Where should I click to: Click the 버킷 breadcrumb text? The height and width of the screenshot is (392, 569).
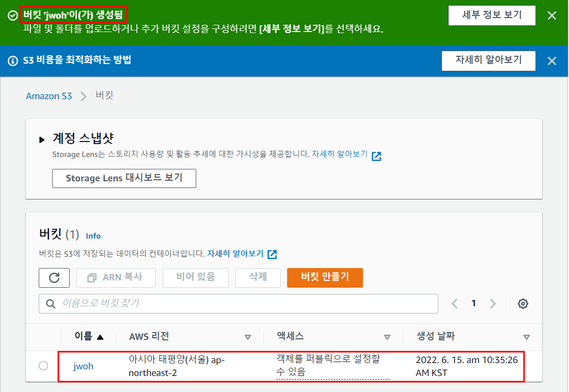click(104, 96)
